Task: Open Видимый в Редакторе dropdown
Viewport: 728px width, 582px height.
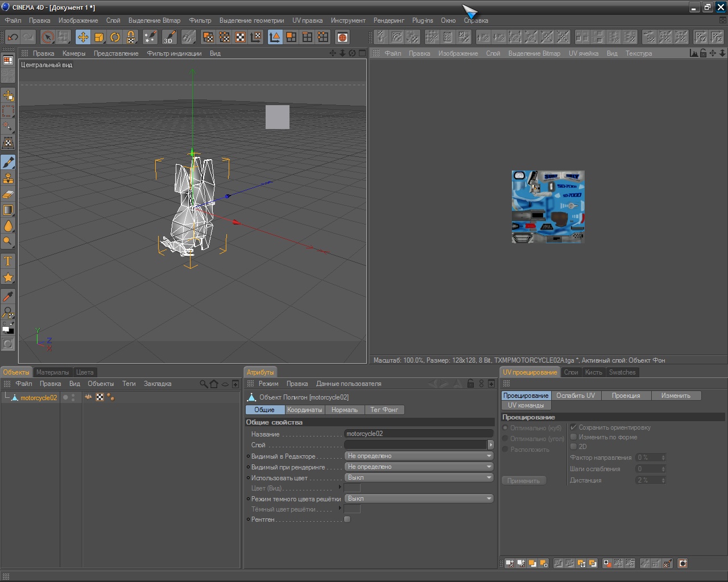Action: pyautogui.click(x=419, y=456)
